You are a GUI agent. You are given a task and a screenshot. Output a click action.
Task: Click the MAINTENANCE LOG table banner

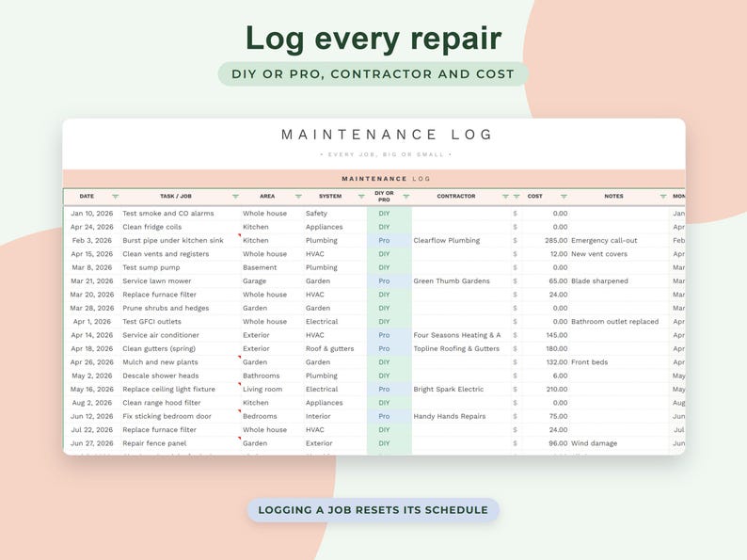374,179
